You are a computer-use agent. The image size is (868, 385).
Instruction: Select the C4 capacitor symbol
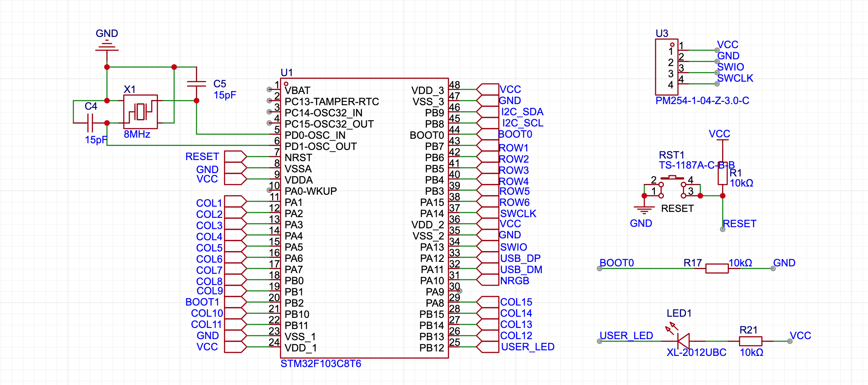point(90,123)
